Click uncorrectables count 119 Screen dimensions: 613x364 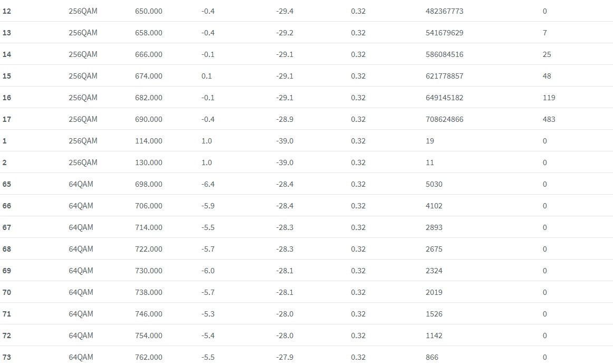(x=549, y=98)
